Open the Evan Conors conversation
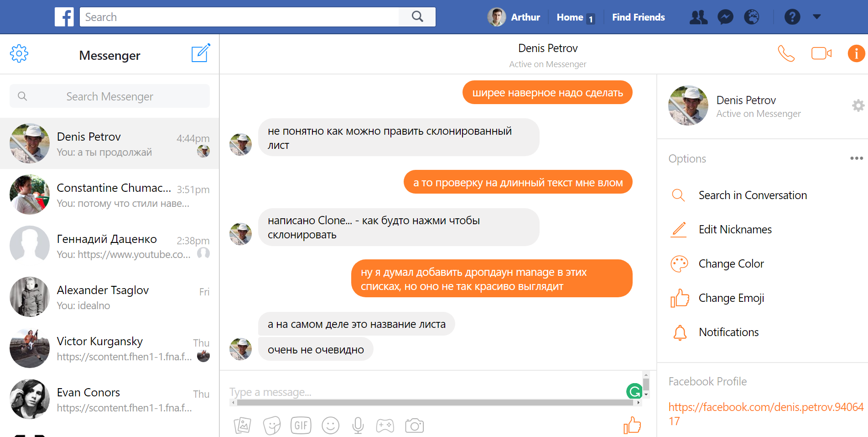868x437 pixels. (x=109, y=399)
